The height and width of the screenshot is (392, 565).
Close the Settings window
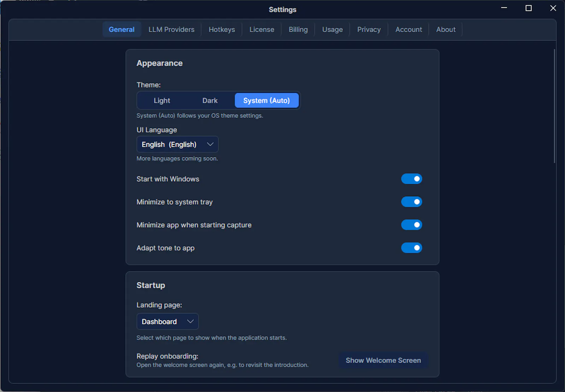(553, 8)
